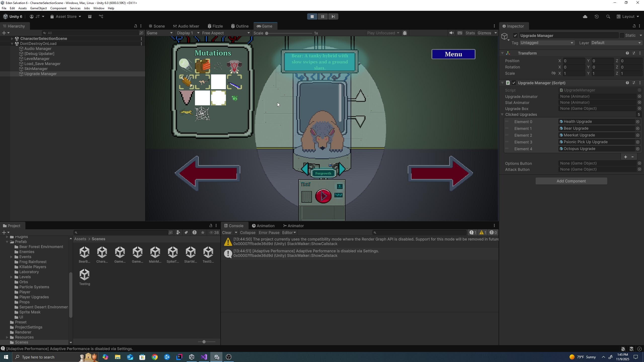The width and height of the screenshot is (644, 362).
Task: Adjust Project icon size slider
Action: click(x=204, y=342)
